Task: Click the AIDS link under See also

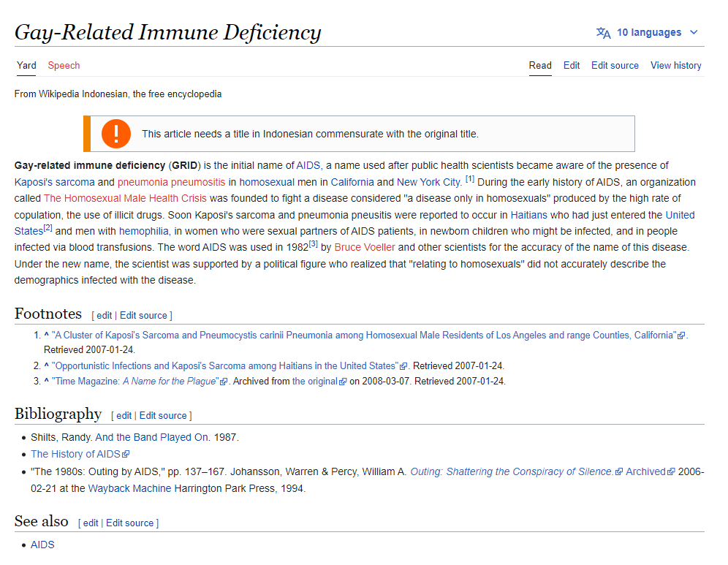Action: pos(42,545)
